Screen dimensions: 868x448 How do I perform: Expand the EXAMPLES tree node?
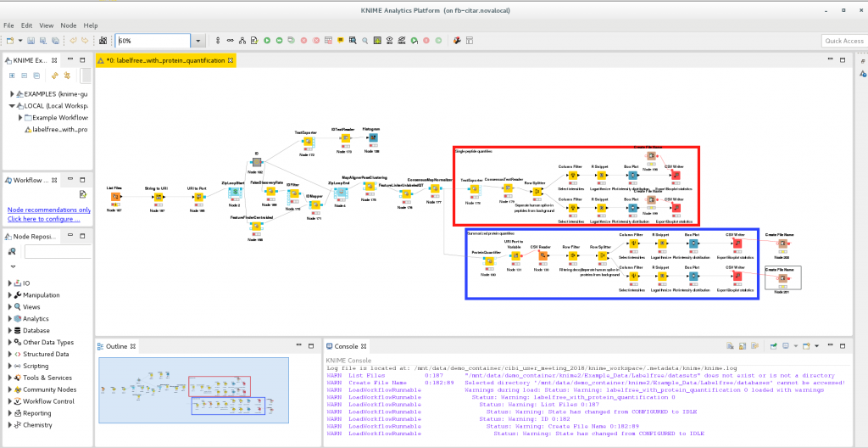coord(12,94)
